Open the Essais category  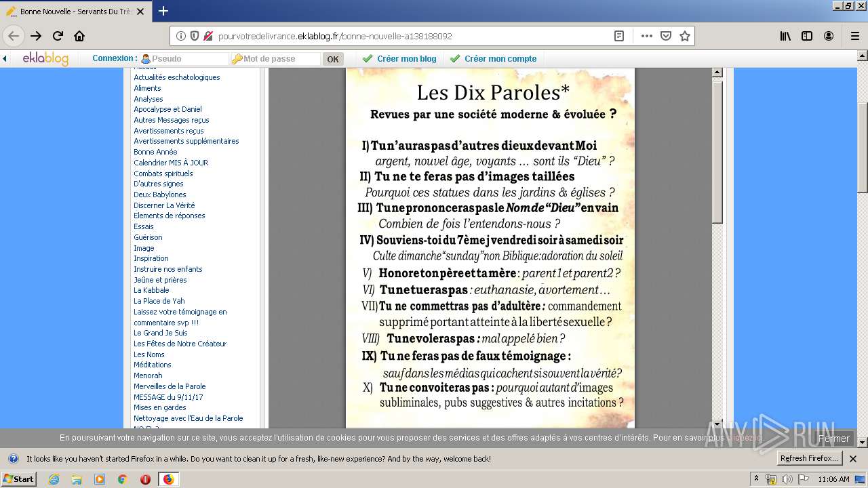(143, 226)
